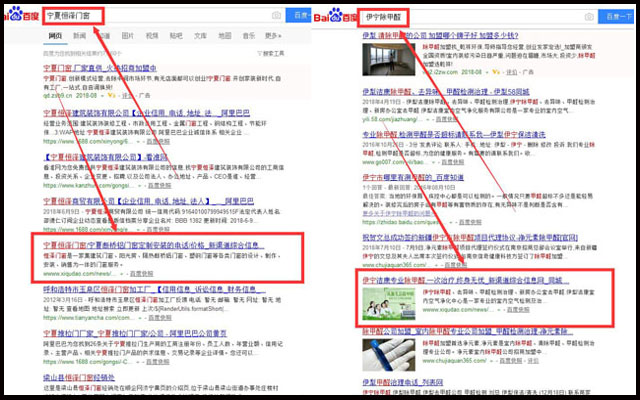Open 梁山县恒泽门窗经销处 result
This screenshot has height=400, width=640.
(79, 378)
